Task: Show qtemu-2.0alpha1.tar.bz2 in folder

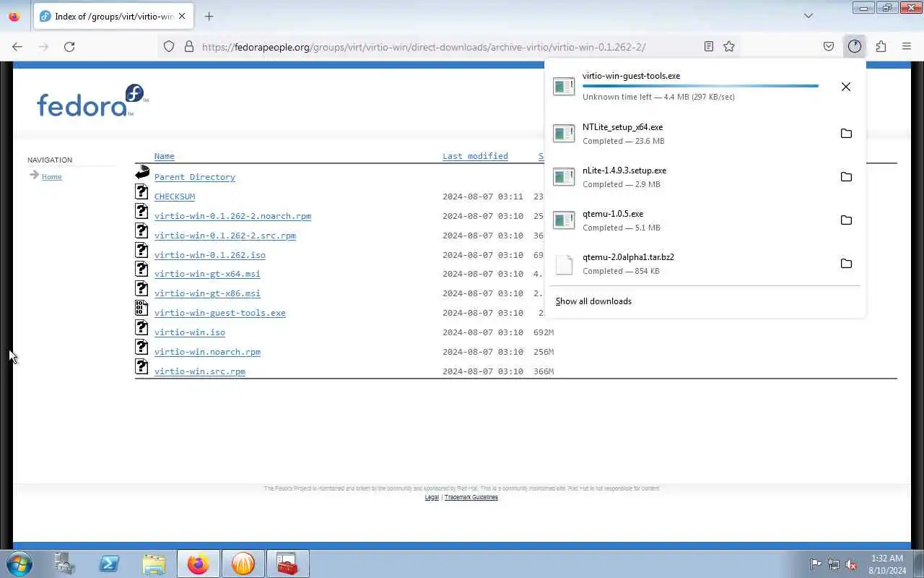Action: click(846, 264)
